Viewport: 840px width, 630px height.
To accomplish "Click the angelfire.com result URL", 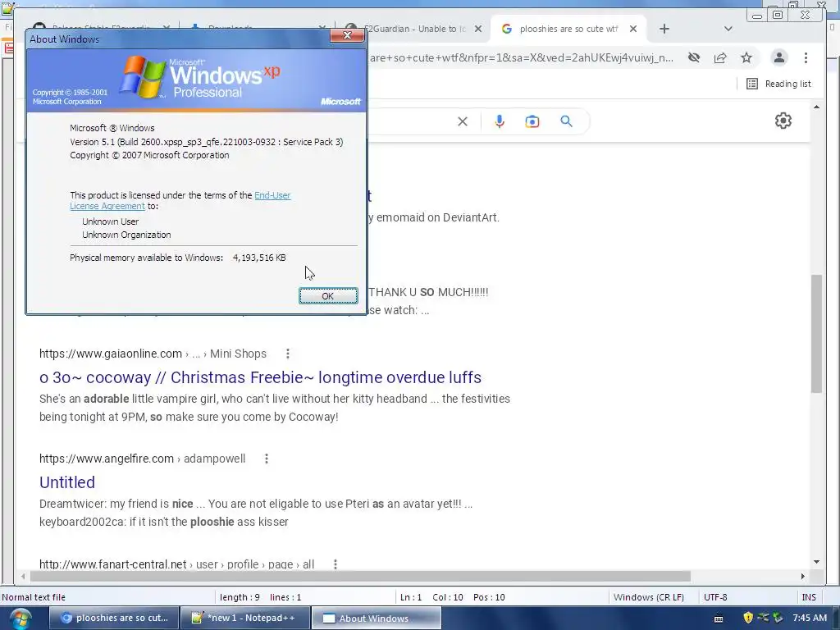I will coord(107,459).
